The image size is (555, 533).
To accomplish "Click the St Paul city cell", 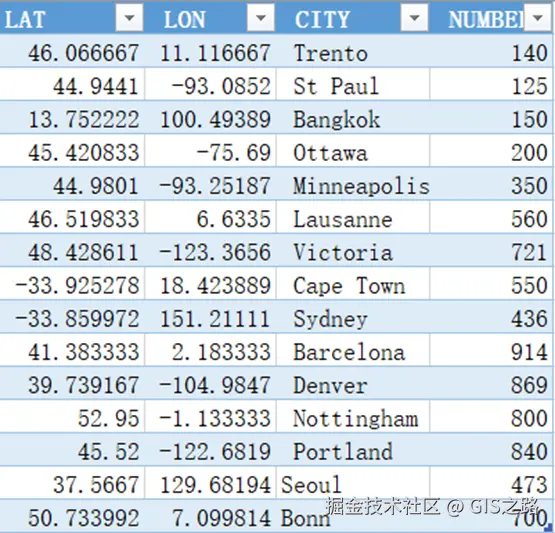I will pos(353,84).
